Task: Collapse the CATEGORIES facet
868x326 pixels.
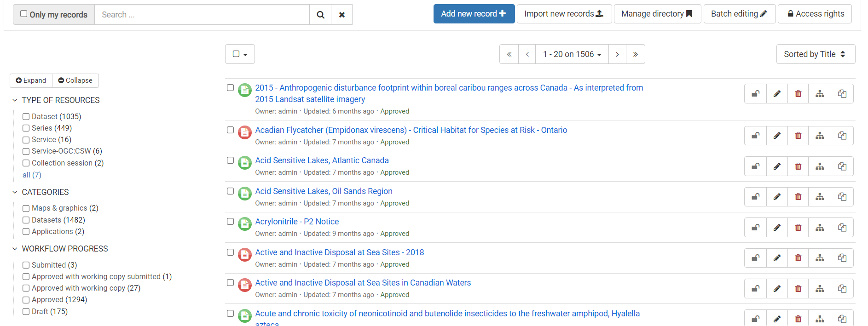Action: click(15, 192)
